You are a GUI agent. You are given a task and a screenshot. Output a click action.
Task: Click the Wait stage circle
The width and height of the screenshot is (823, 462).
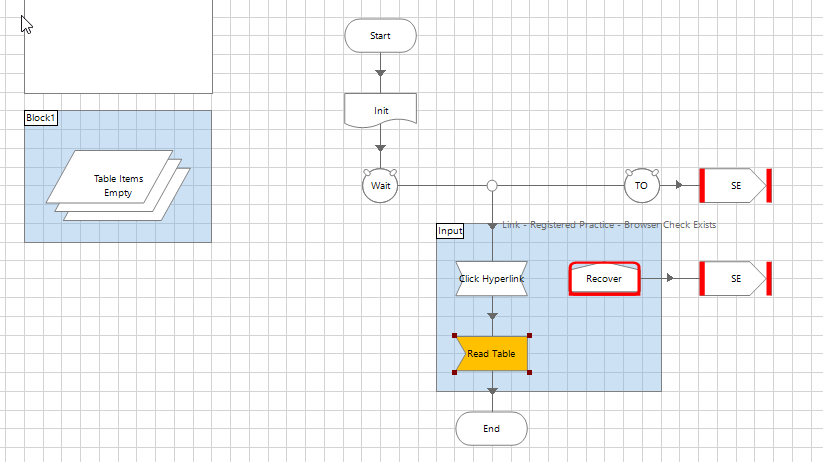click(x=380, y=186)
